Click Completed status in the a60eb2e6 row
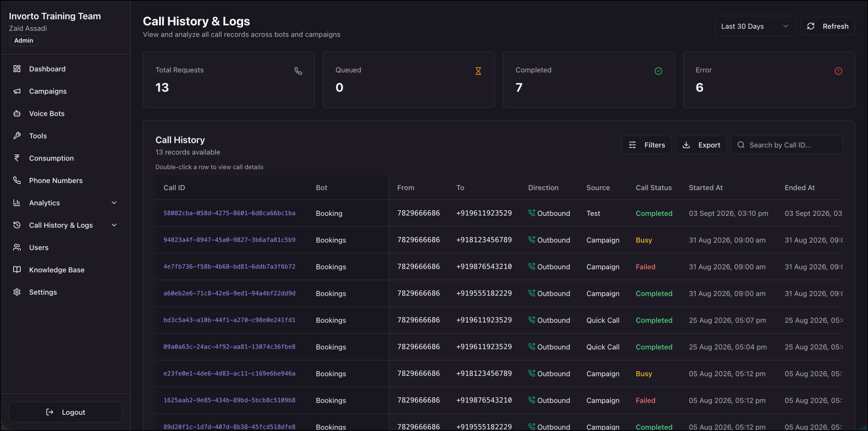The width and height of the screenshot is (868, 431). click(654, 293)
